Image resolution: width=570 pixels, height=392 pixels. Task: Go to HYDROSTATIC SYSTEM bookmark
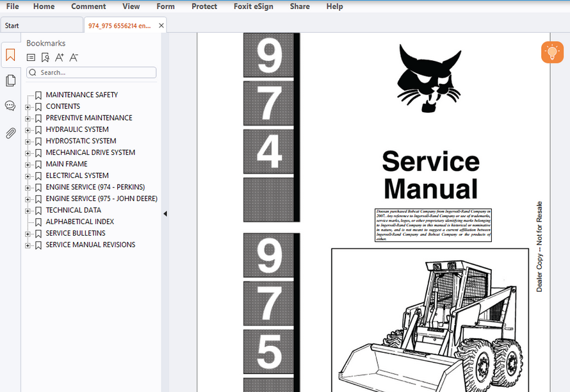81,141
